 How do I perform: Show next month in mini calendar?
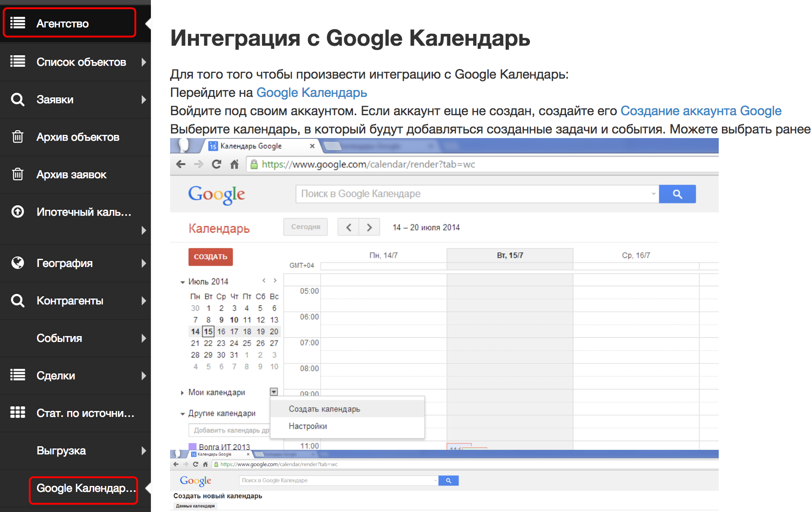pyautogui.click(x=275, y=281)
